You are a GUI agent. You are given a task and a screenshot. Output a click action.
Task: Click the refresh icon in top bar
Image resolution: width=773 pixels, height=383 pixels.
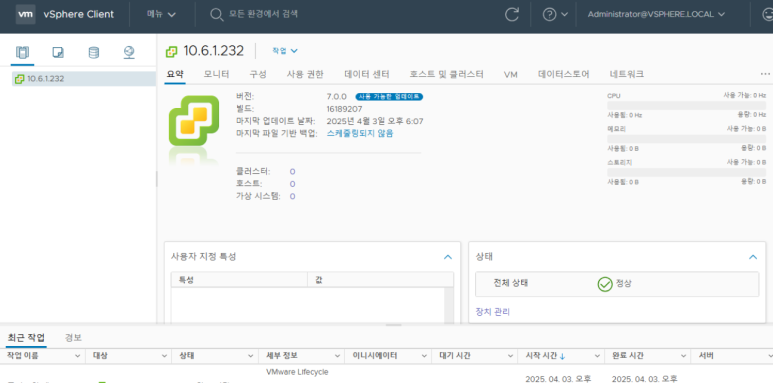tap(512, 14)
